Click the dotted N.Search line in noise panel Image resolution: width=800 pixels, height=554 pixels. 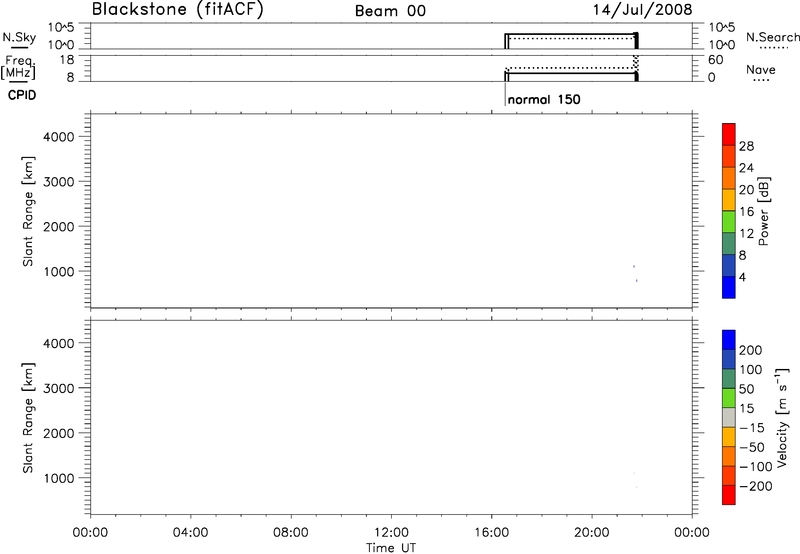click(571, 38)
